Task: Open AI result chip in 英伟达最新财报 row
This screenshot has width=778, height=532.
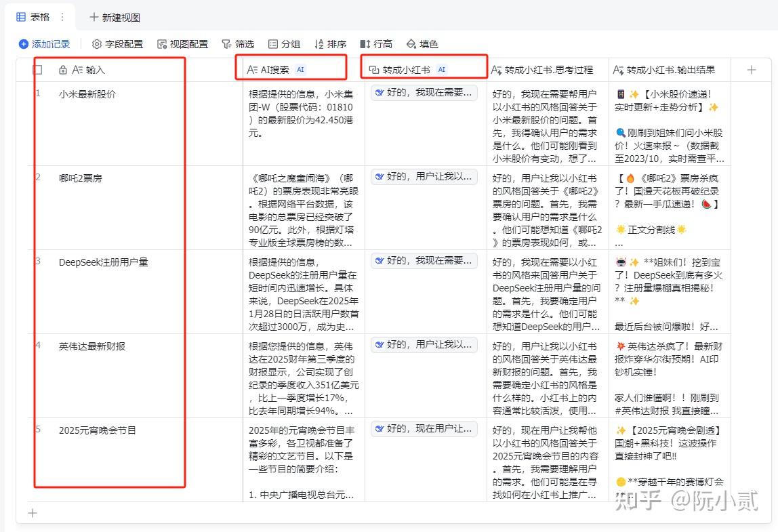Action: 424,344
